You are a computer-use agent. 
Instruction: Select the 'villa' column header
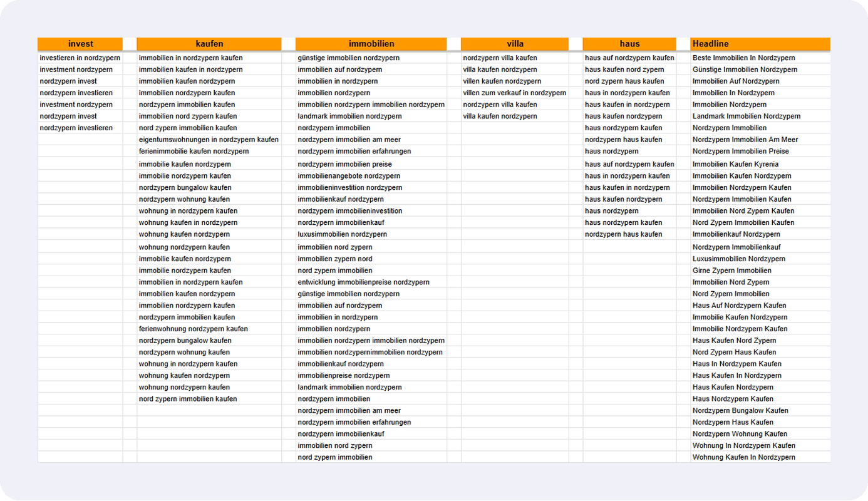pos(515,44)
